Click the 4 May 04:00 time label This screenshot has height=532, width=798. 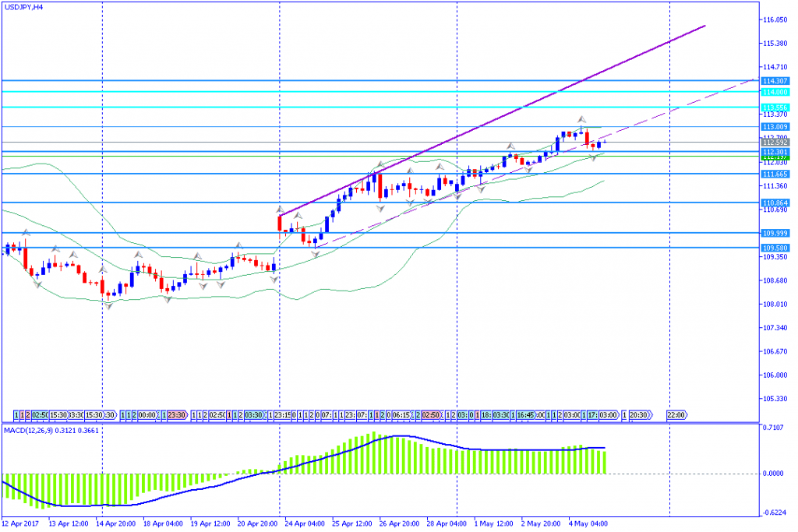click(x=588, y=524)
